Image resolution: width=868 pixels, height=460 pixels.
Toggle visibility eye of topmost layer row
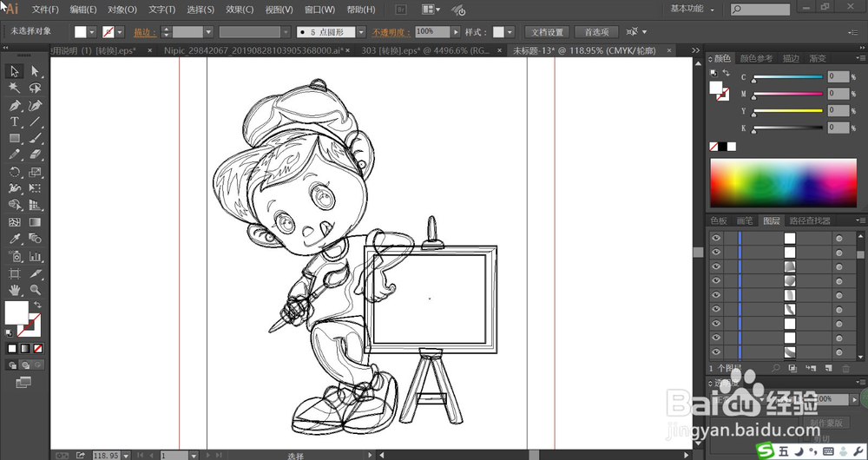716,238
